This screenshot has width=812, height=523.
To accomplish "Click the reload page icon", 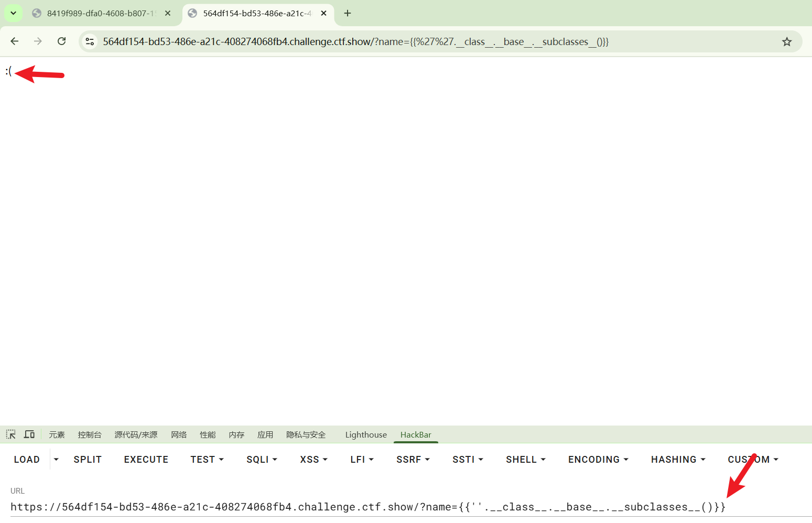I will click(62, 41).
